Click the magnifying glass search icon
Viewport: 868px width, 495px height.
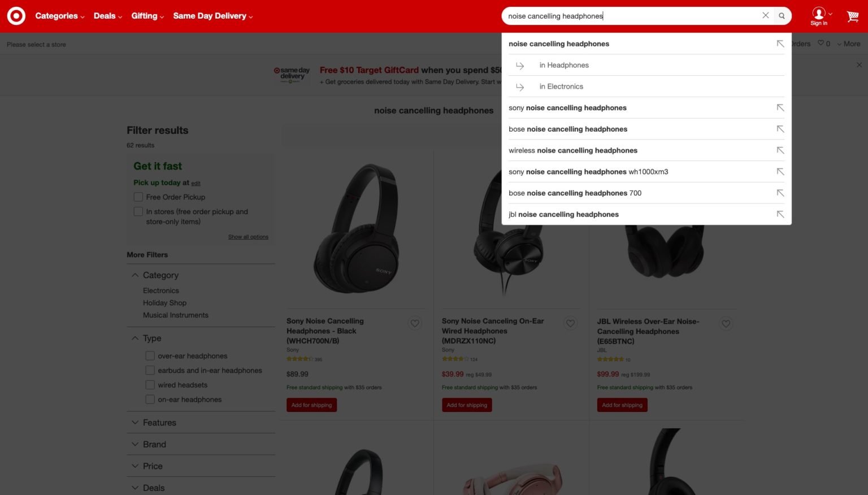[782, 16]
